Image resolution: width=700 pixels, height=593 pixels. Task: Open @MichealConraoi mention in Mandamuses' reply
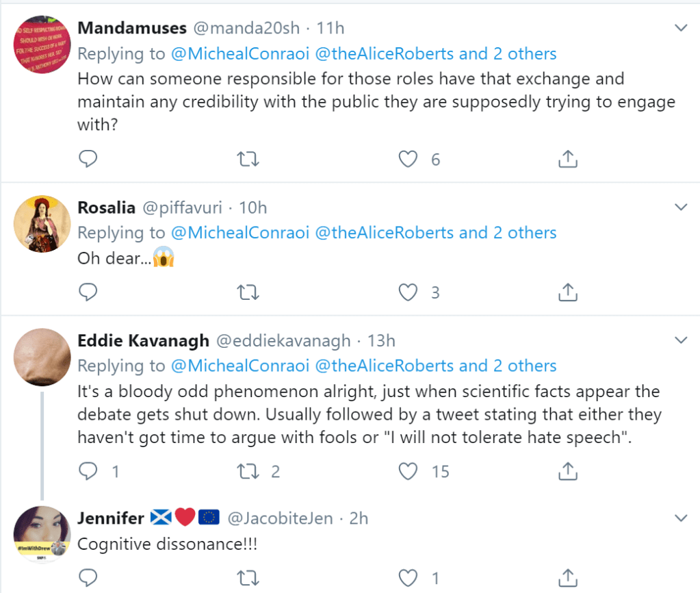point(239,53)
